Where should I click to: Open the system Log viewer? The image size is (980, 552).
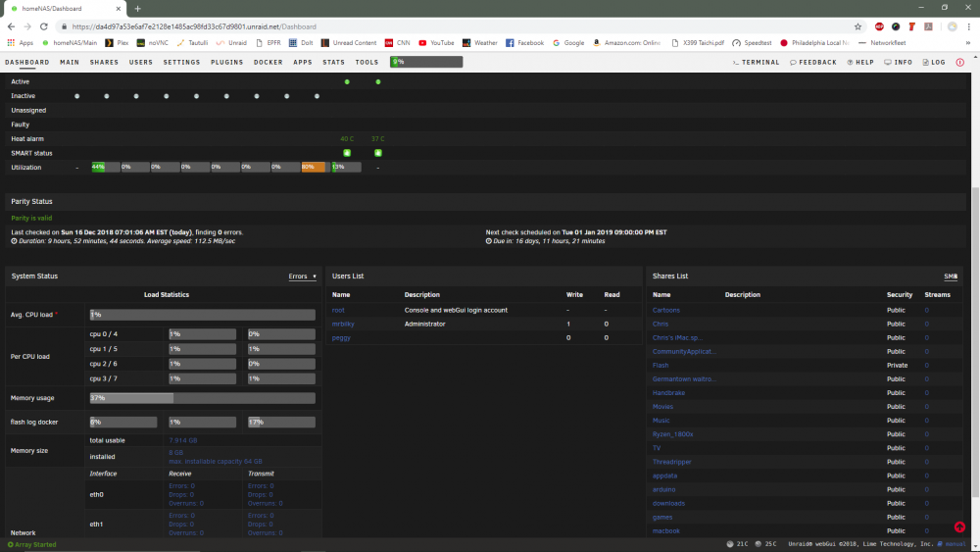[x=934, y=63]
